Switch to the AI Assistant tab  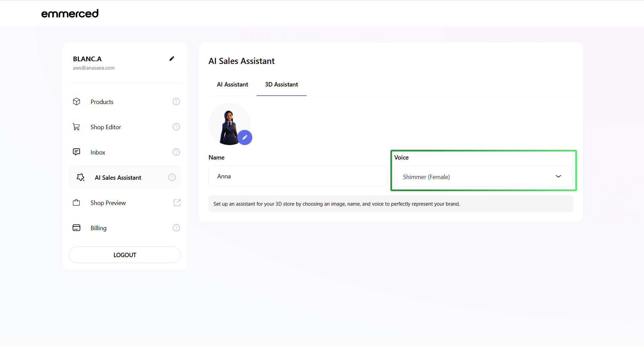coord(232,84)
